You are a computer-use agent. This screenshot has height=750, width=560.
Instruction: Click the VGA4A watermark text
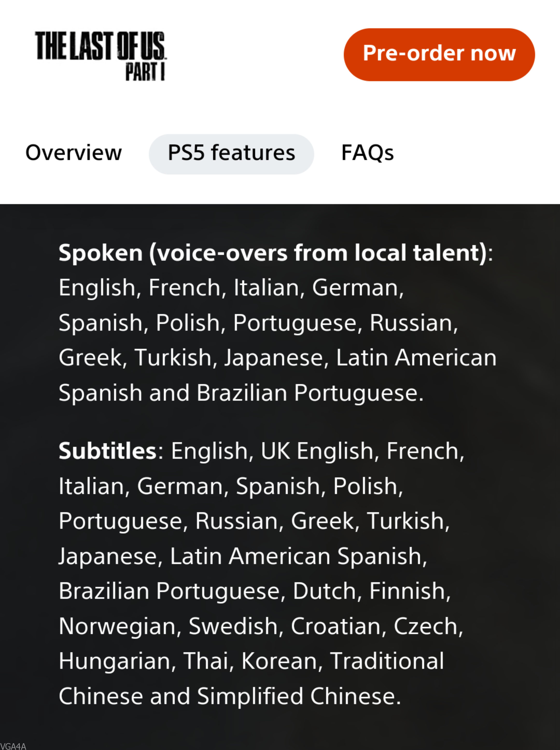pos(13,746)
